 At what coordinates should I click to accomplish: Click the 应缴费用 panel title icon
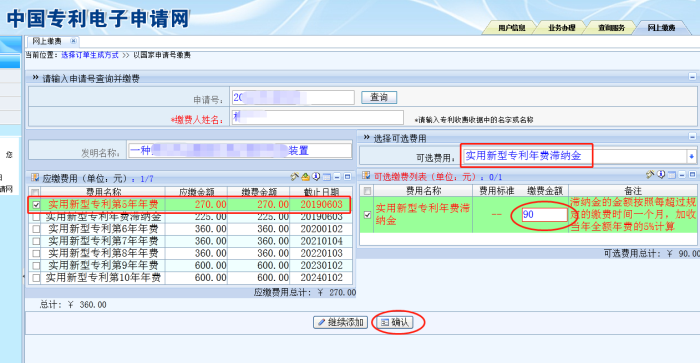[x=35, y=178]
